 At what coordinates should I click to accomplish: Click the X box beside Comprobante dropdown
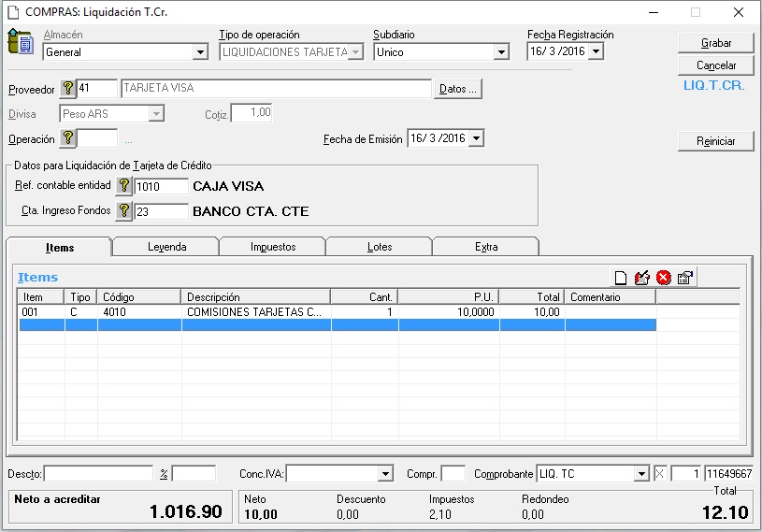click(659, 474)
